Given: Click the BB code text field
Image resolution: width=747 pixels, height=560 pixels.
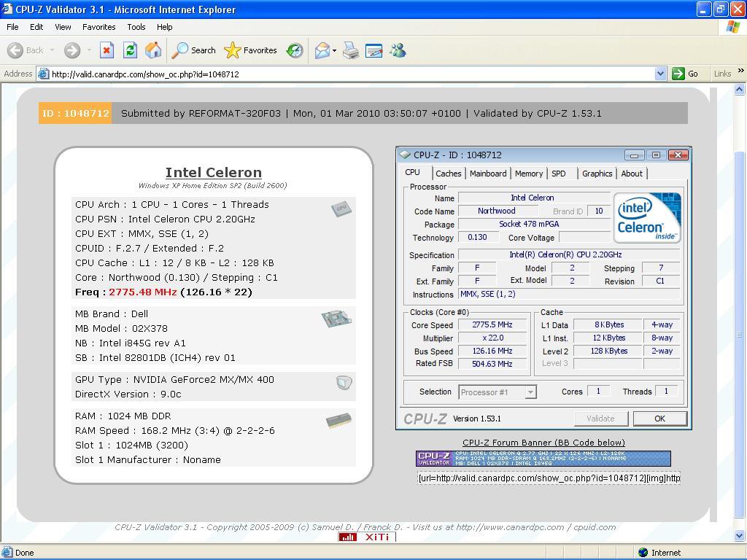Looking at the screenshot, I should click(x=549, y=478).
